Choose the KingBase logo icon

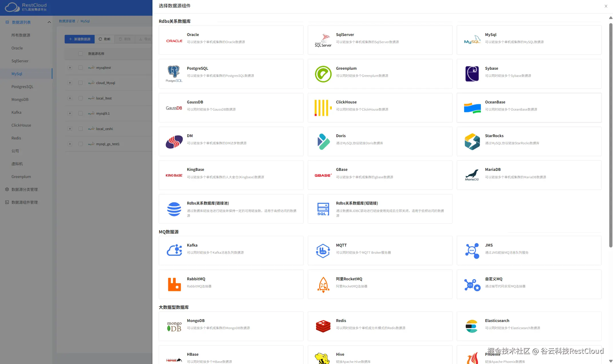[x=174, y=175]
